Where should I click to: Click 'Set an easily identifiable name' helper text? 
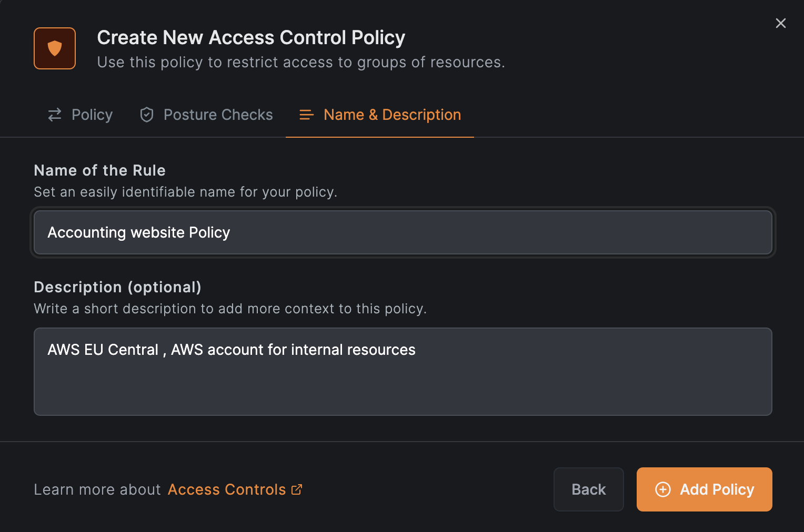coord(186,192)
